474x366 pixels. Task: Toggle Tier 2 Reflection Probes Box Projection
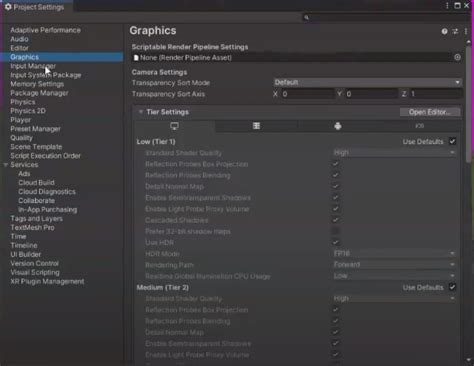point(336,310)
